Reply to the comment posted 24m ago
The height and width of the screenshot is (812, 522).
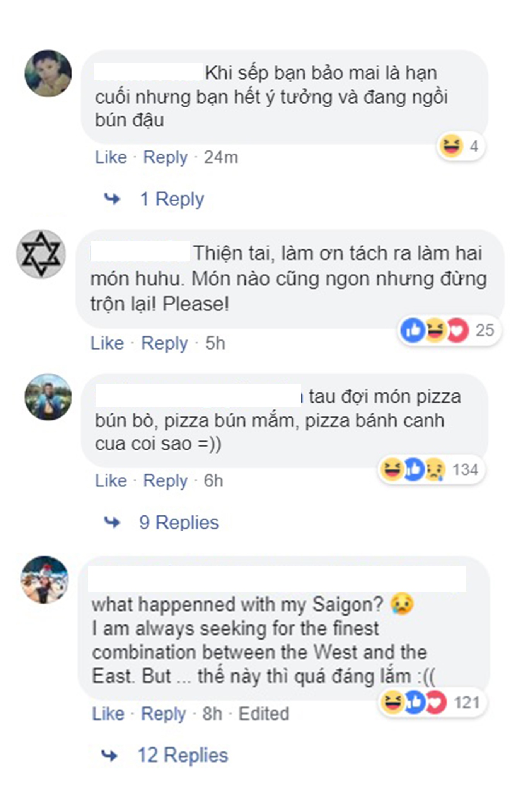tap(165, 157)
